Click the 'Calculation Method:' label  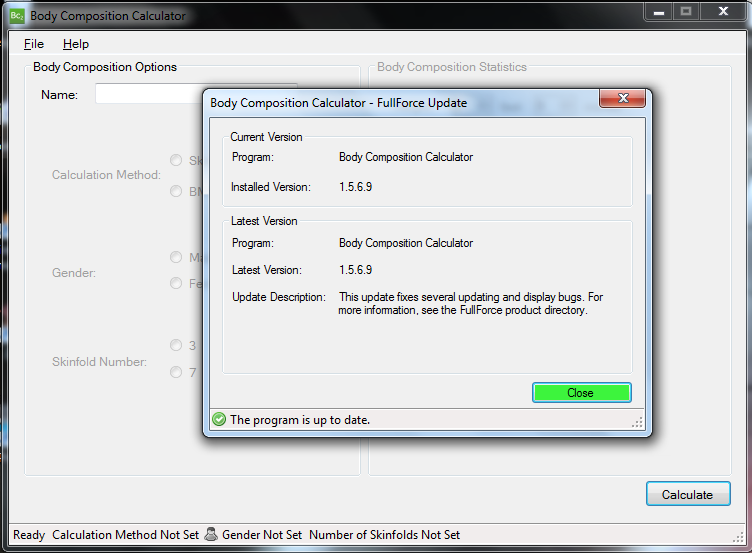tap(106, 175)
